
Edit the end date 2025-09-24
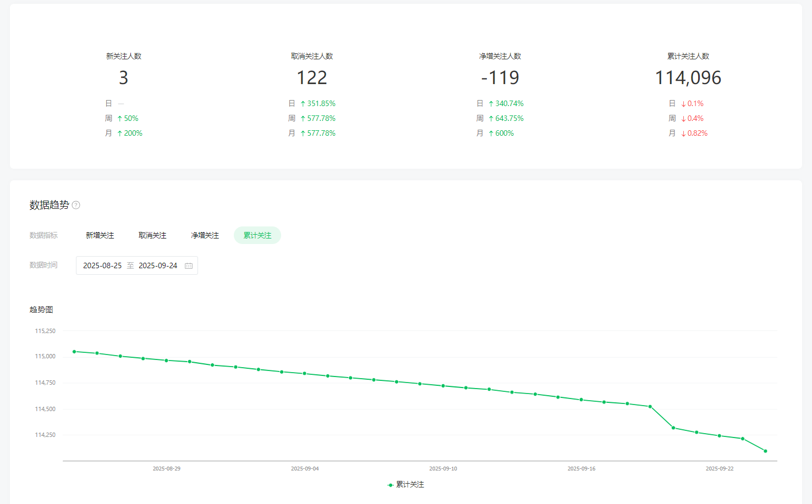tap(158, 265)
